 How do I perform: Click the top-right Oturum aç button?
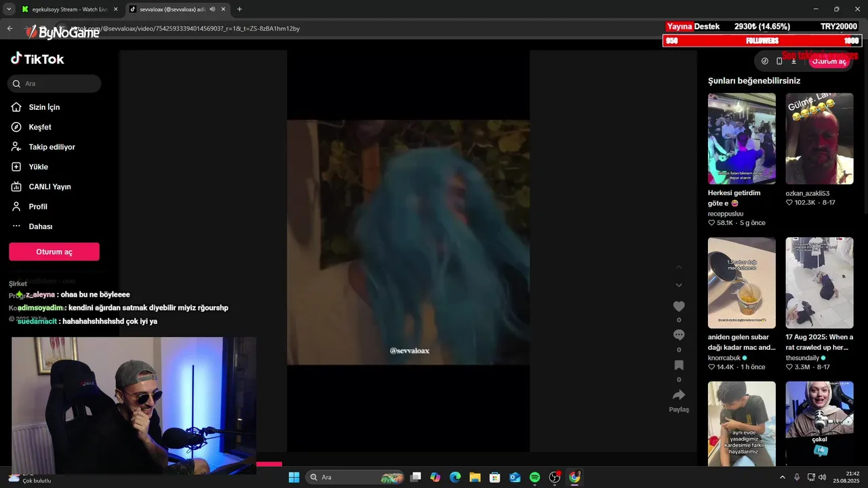tap(829, 61)
